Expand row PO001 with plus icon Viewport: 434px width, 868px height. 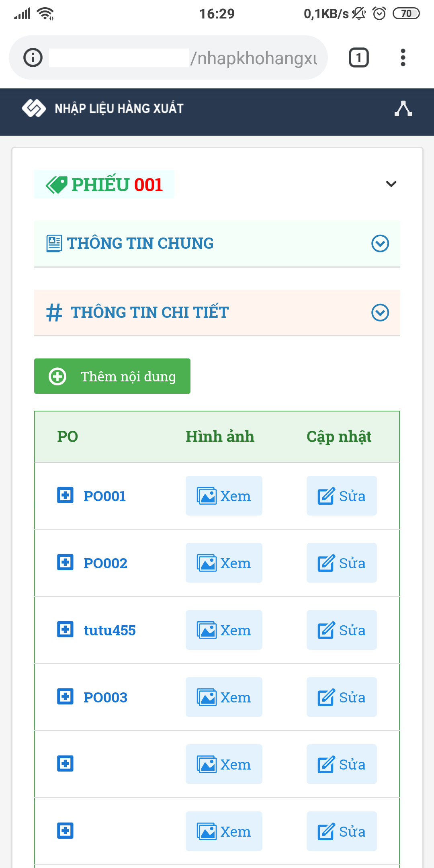[x=65, y=495]
